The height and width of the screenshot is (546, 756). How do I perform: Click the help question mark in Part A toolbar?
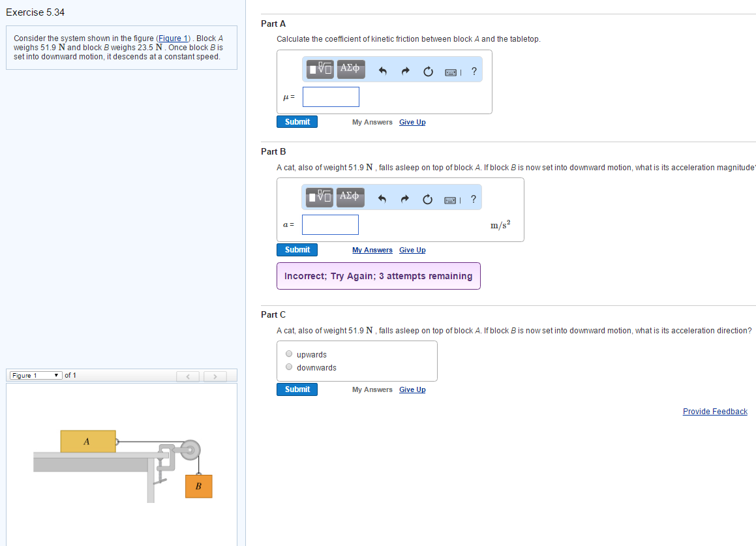coord(474,71)
